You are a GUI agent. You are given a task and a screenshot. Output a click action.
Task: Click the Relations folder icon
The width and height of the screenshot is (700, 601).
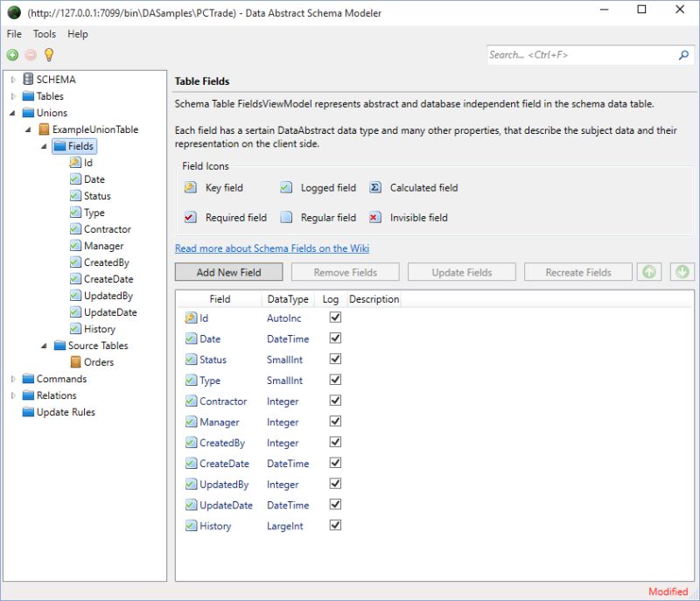(28, 395)
